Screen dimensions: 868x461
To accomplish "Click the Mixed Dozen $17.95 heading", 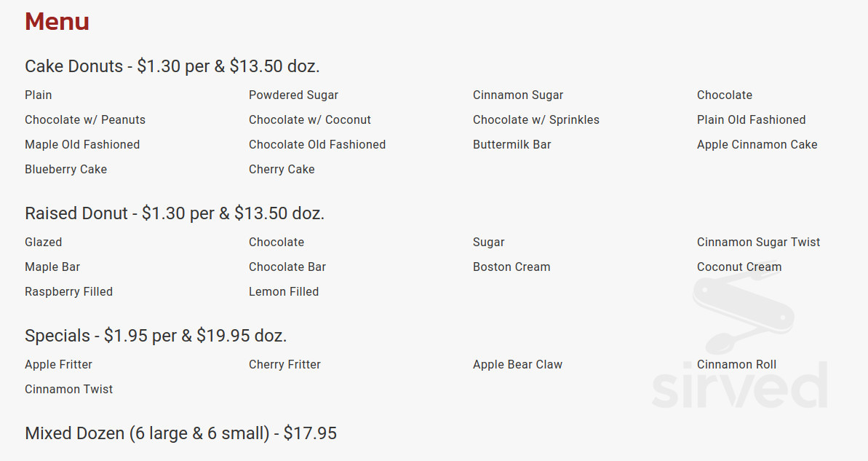I will (x=180, y=433).
